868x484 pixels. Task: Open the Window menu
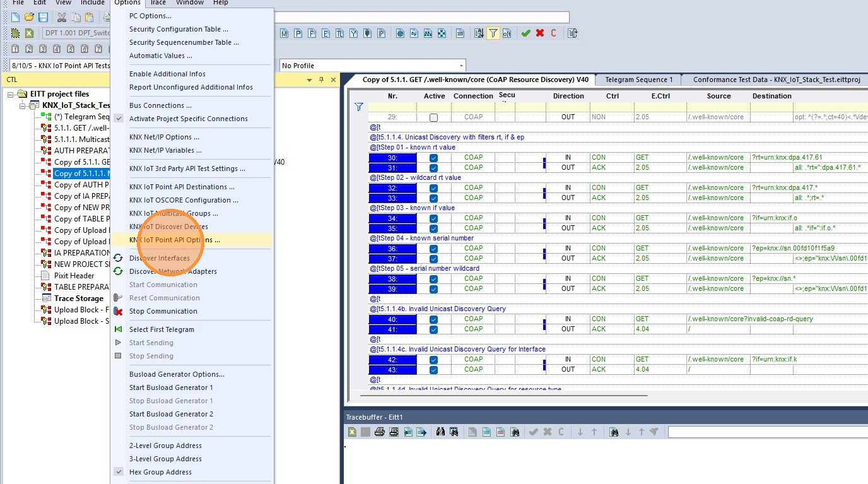[x=190, y=3]
